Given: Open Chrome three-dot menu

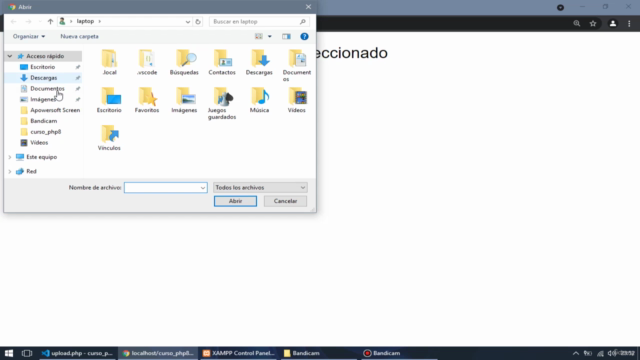Looking at the screenshot, I should pyautogui.click(x=629, y=24).
